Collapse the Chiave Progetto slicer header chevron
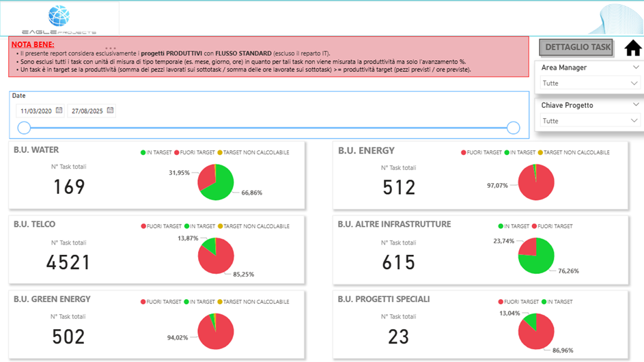This screenshot has width=644, height=362. click(x=636, y=105)
